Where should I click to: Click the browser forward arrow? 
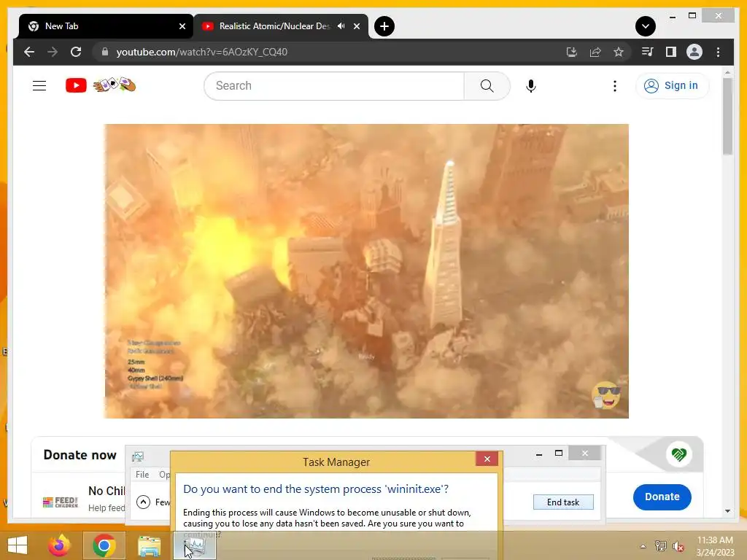pos(53,52)
